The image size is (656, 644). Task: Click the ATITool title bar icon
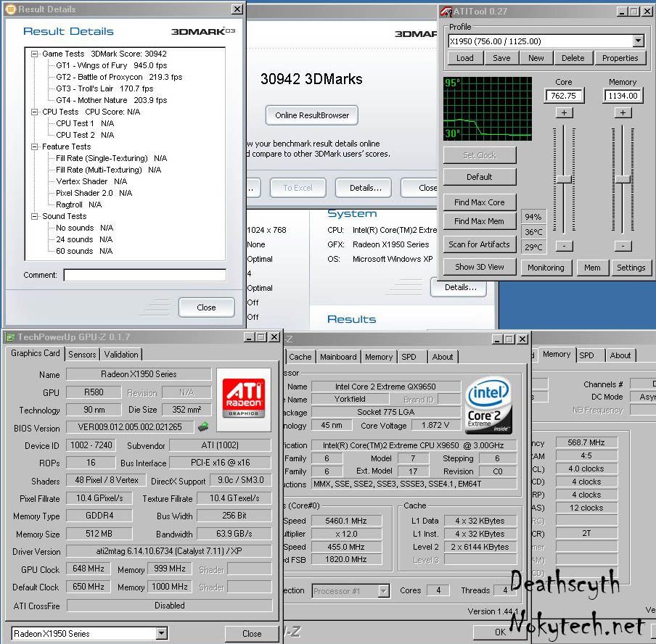[x=446, y=12]
